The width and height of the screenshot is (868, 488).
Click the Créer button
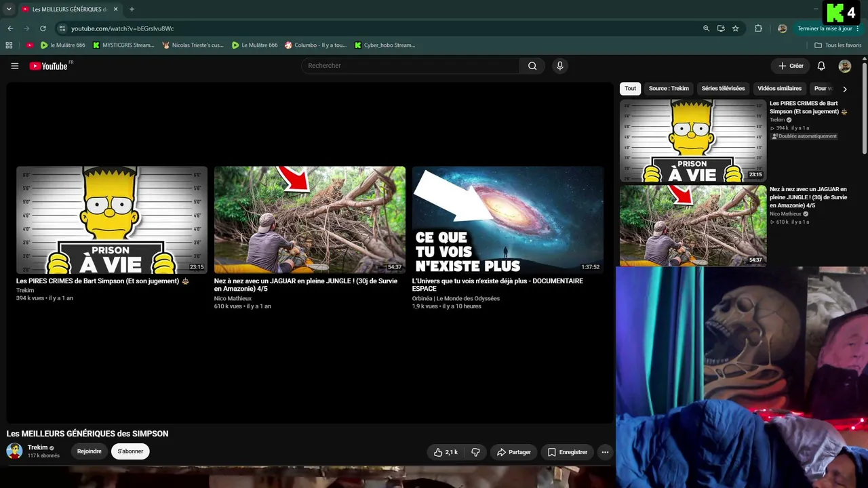click(x=791, y=66)
